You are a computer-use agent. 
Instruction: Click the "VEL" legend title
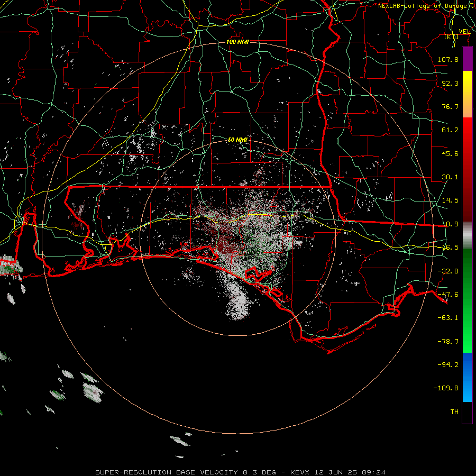click(x=464, y=32)
